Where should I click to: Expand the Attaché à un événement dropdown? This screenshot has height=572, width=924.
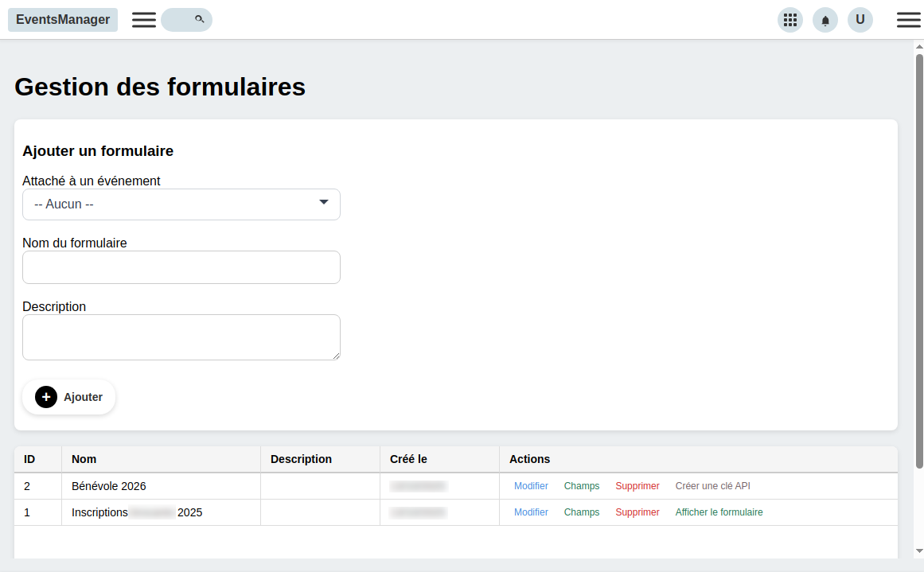tap(181, 204)
